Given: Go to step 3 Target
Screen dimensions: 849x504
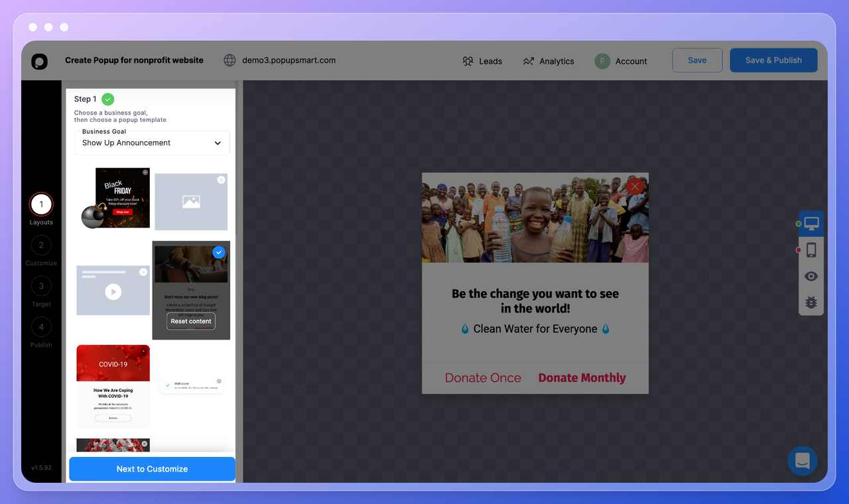Looking at the screenshot, I should pos(41,291).
